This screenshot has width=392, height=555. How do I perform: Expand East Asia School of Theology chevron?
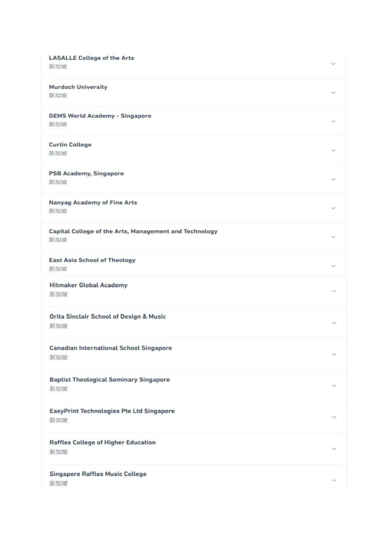[333, 266]
